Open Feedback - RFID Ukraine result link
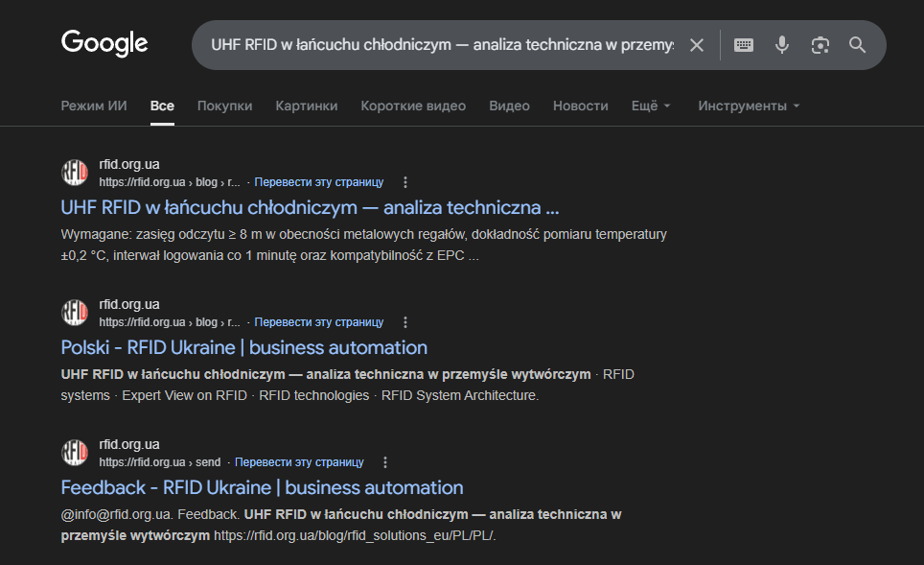924x565 pixels. [262, 487]
